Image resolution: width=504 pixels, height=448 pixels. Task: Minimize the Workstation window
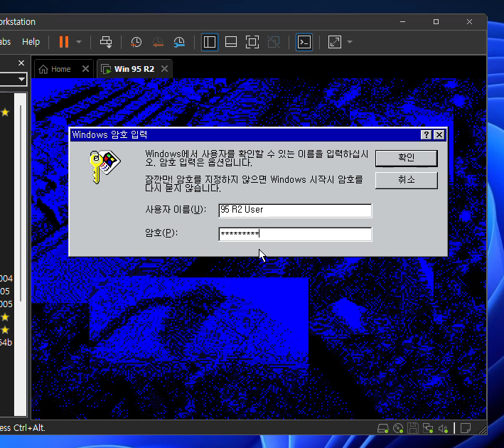[x=402, y=22]
